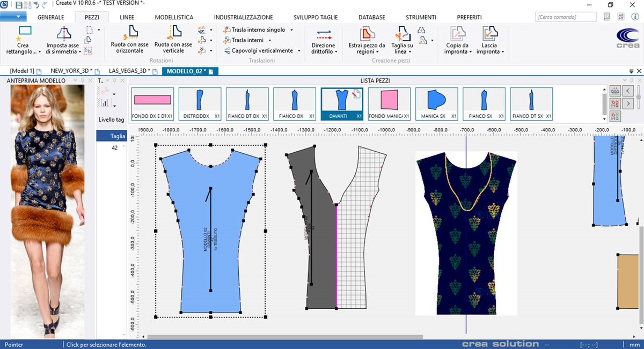The image size is (644, 349).
Task: Click the right arrow to scroll piece list
Action: coord(628,103)
